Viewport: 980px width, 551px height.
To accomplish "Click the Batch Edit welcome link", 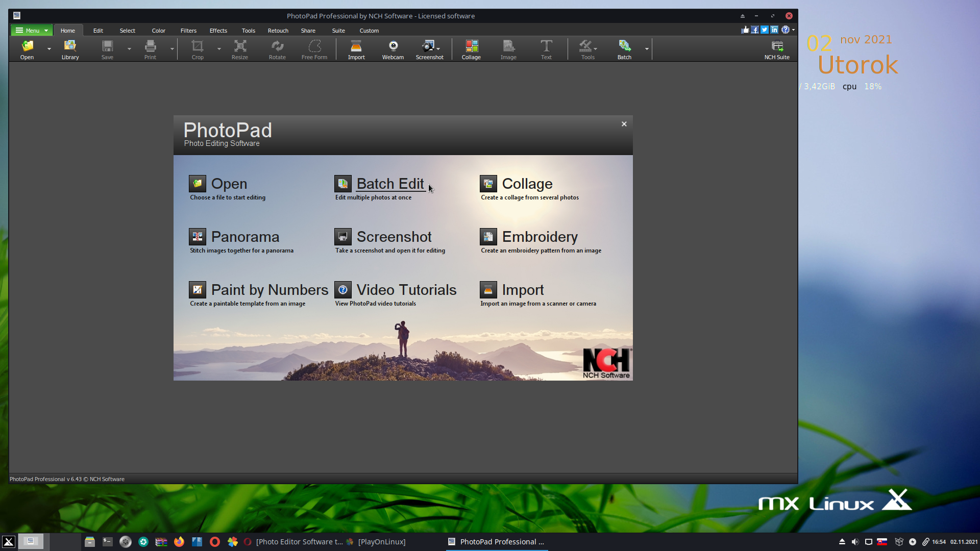I will [390, 184].
